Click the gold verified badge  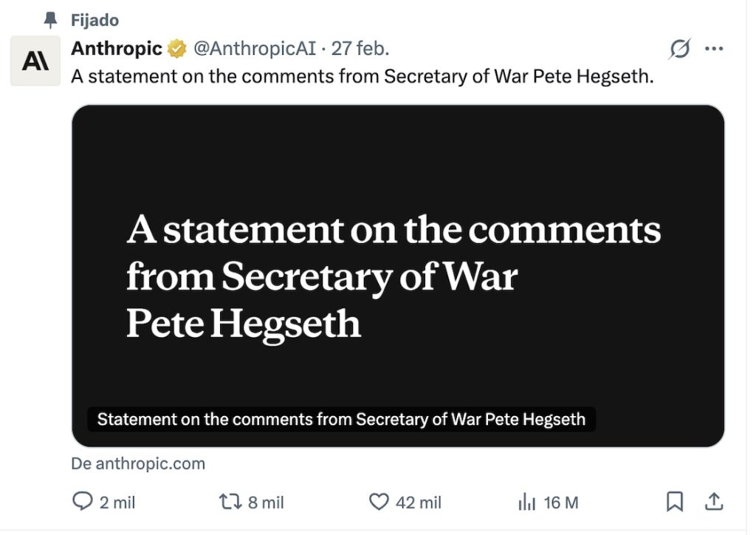pos(176,50)
